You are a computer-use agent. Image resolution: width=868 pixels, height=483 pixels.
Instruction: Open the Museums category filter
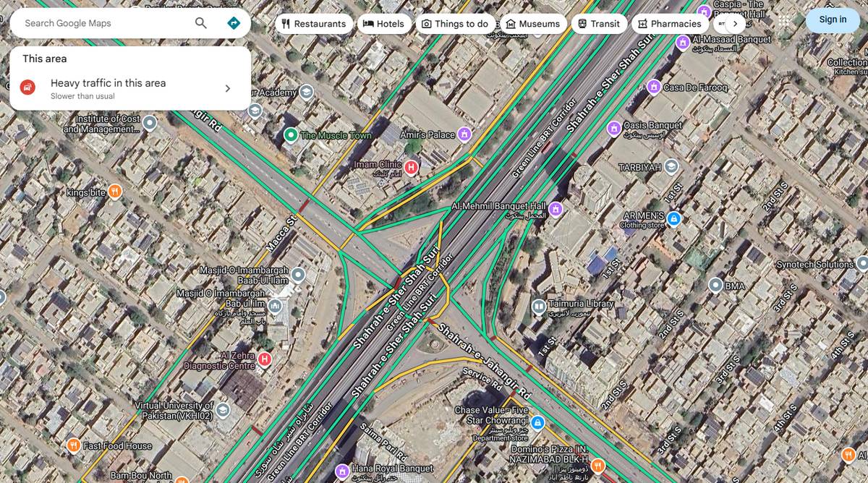(x=509, y=23)
